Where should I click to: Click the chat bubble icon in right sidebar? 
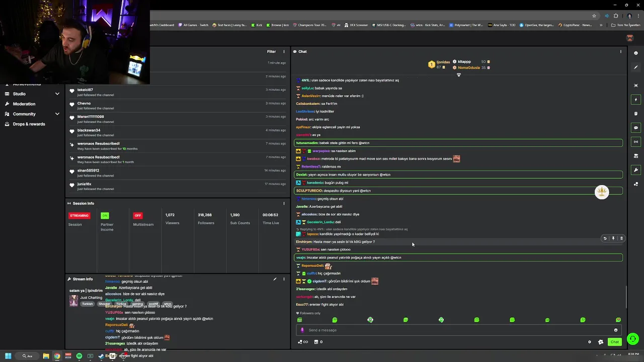pyautogui.click(x=636, y=128)
